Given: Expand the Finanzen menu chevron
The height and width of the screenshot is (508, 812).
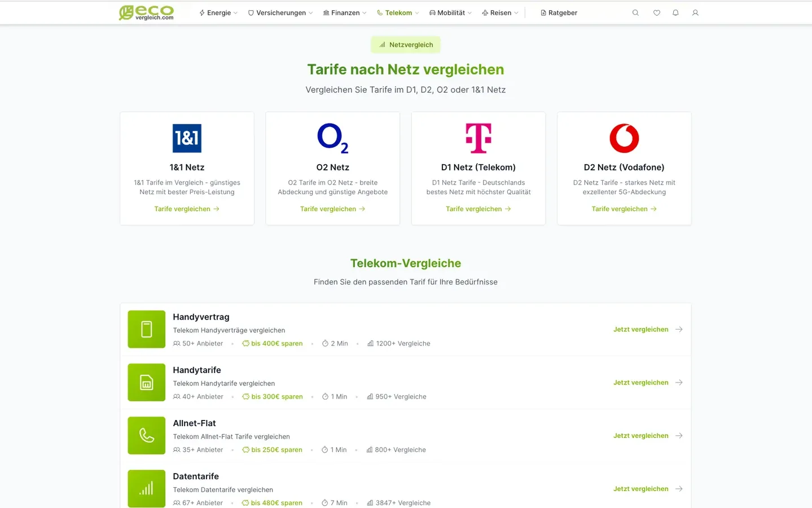Looking at the screenshot, I should click(364, 13).
